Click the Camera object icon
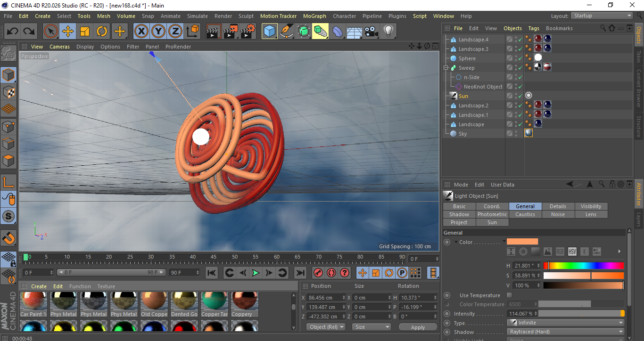This screenshot has height=341, width=644. [x=371, y=32]
